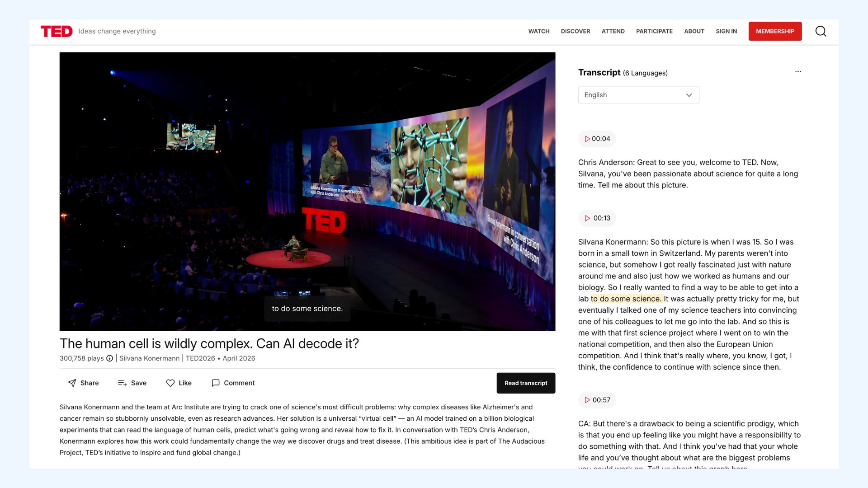Click the 'April 2026' date text
The height and width of the screenshot is (488, 868).
click(x=239, y=358)
